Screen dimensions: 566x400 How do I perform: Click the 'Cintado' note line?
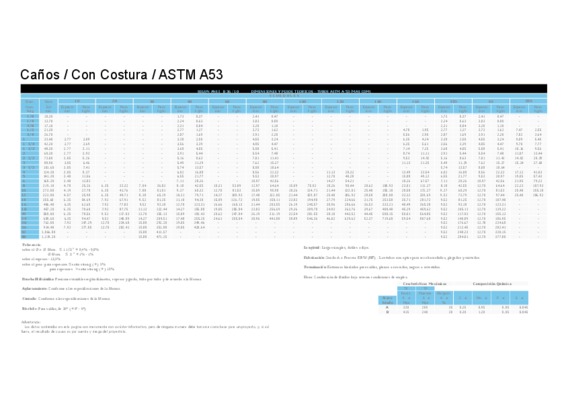(66, 299)
